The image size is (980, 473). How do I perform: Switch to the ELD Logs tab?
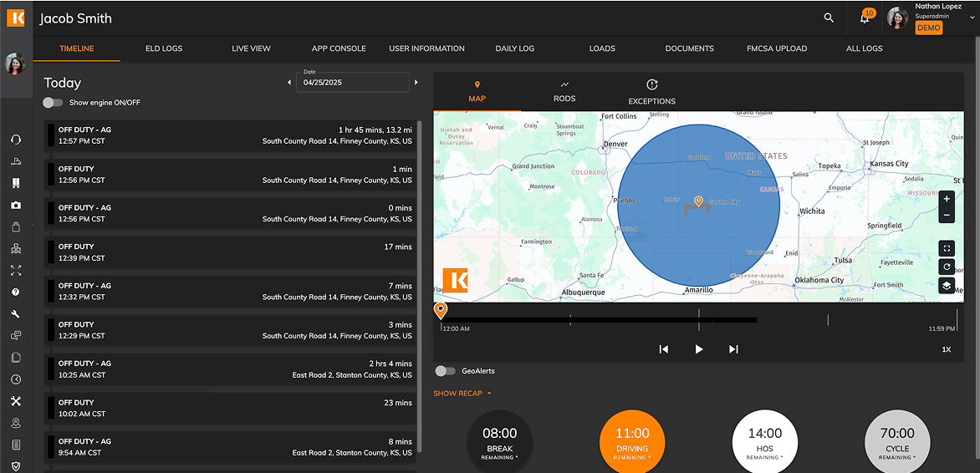point(164,48)
